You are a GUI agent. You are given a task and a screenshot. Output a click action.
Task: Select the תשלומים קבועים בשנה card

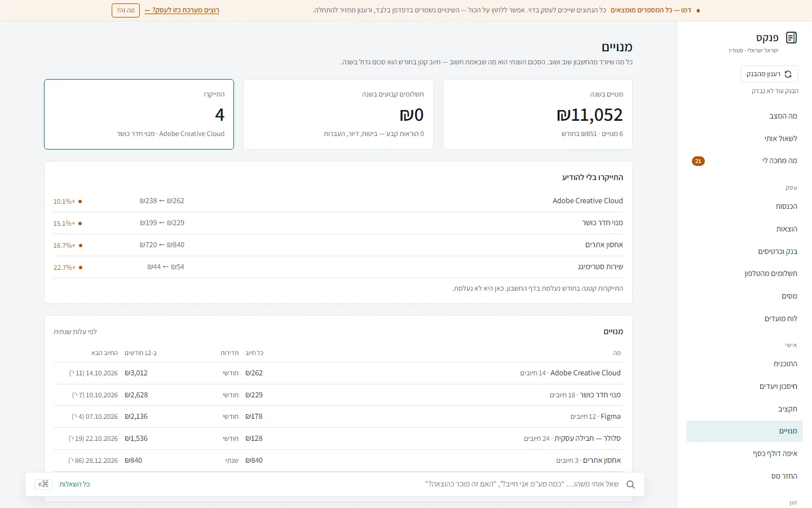pyautogui.click(x=338, y=115)
